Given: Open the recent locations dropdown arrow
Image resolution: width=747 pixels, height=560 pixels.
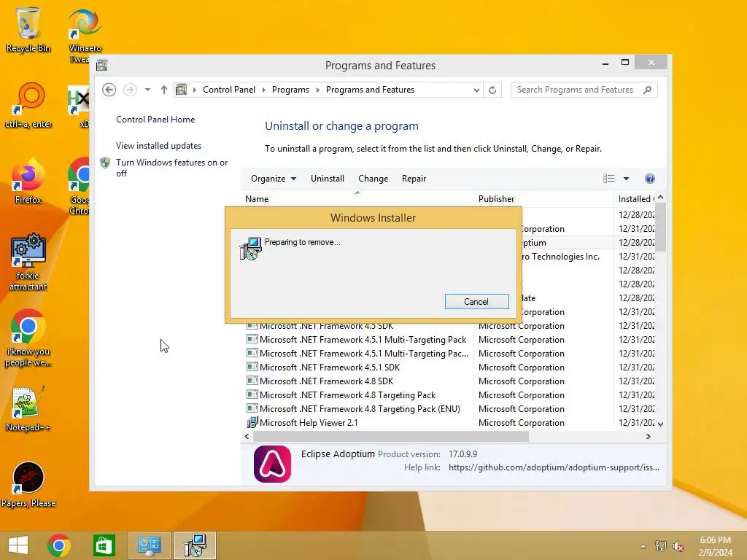Looking at the screenshot, I should [x=147, y=90].
